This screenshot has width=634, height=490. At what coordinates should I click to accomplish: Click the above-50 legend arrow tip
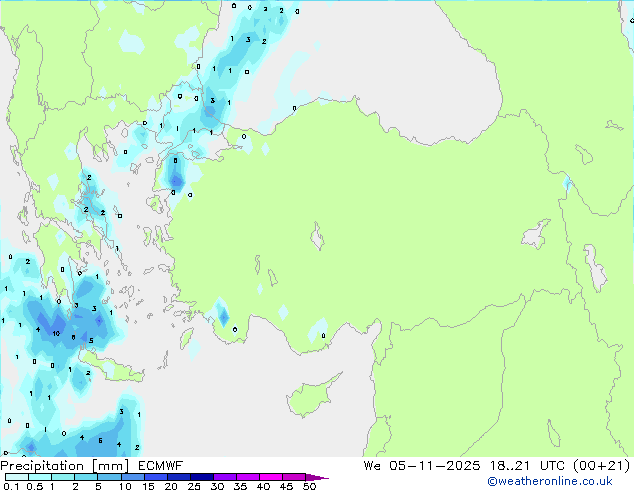tap(317, 477)
